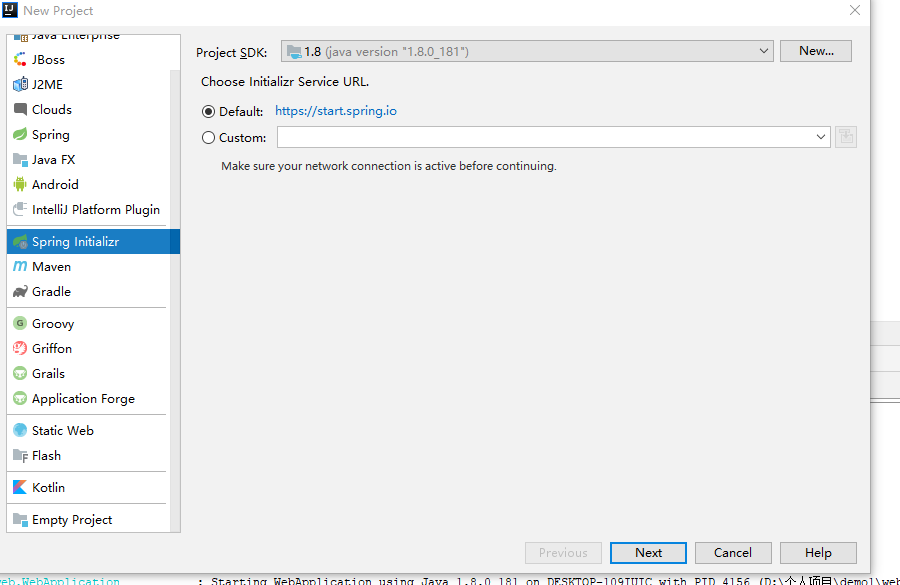Click the Java Enterprise entry at list top
The image size is (900, 585).
[x=89, y=38]
